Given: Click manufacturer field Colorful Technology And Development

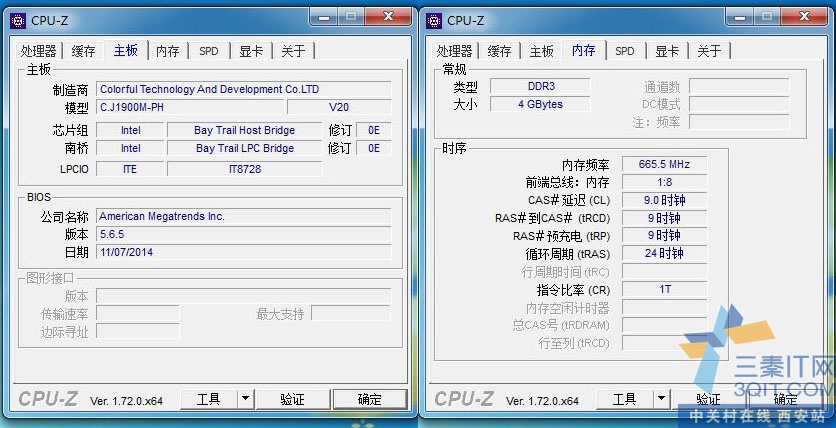Looking at the screenshot, I should click(243, 89).
